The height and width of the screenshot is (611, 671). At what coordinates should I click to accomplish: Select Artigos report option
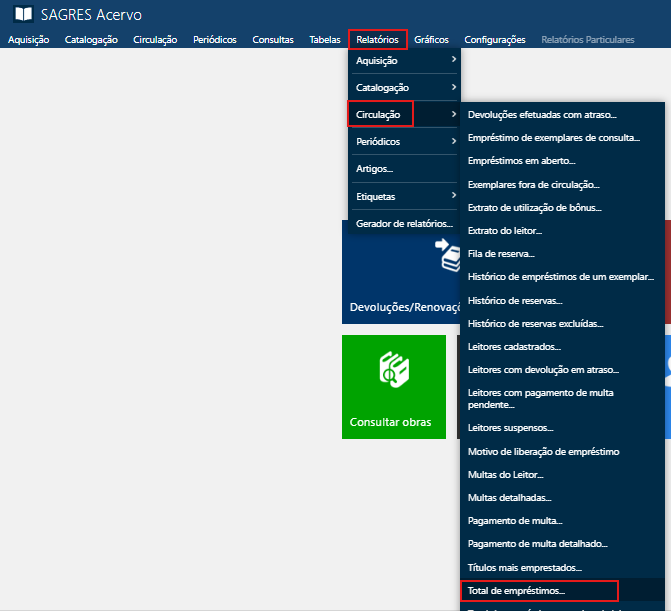374,170
